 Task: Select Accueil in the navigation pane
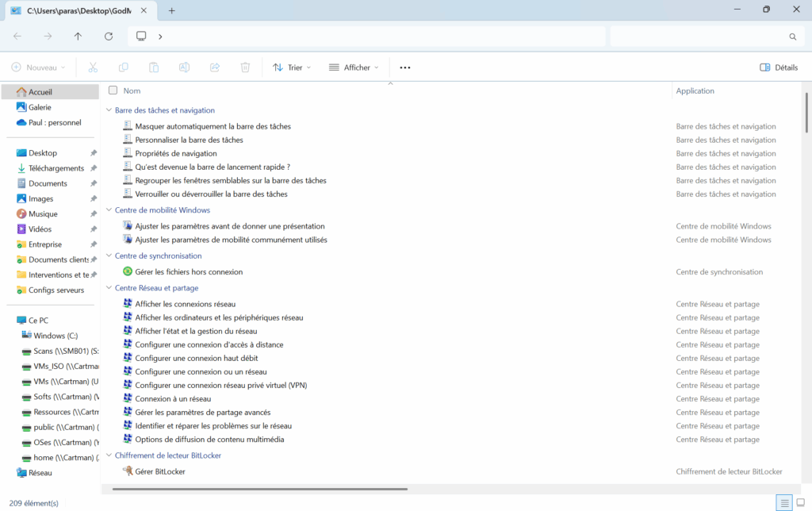point(50,92)
